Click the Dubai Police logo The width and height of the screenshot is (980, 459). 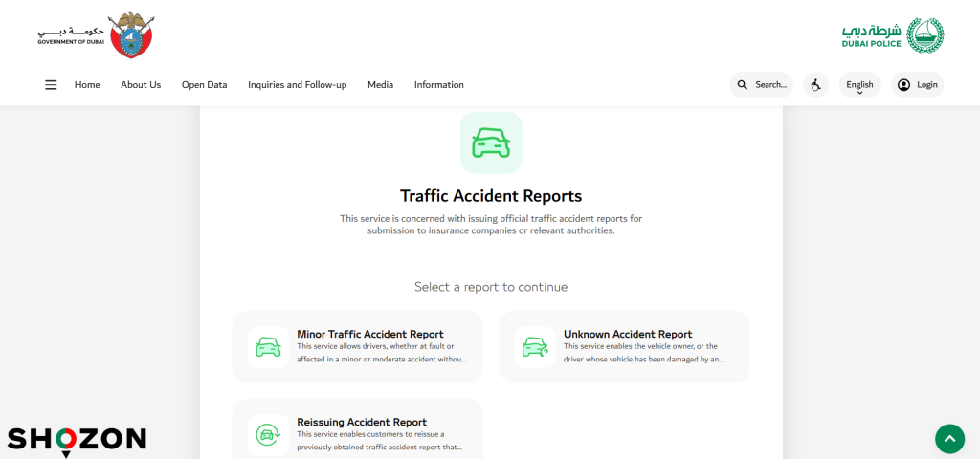point(892,36)
